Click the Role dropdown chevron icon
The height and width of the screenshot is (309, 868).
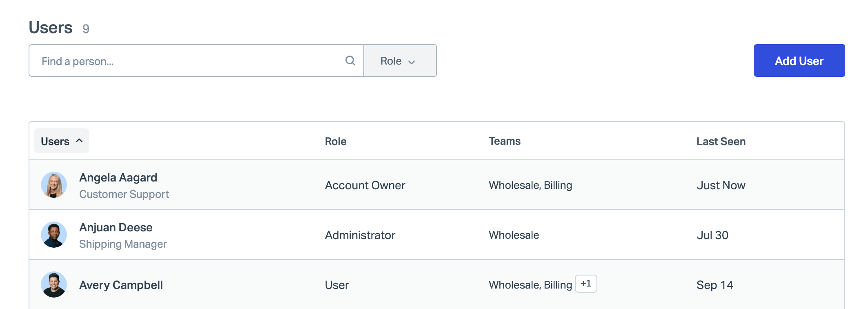tap(412, 62)
